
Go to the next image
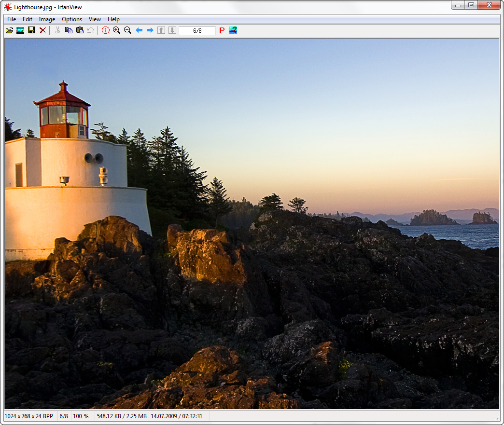tap(150, 30)
